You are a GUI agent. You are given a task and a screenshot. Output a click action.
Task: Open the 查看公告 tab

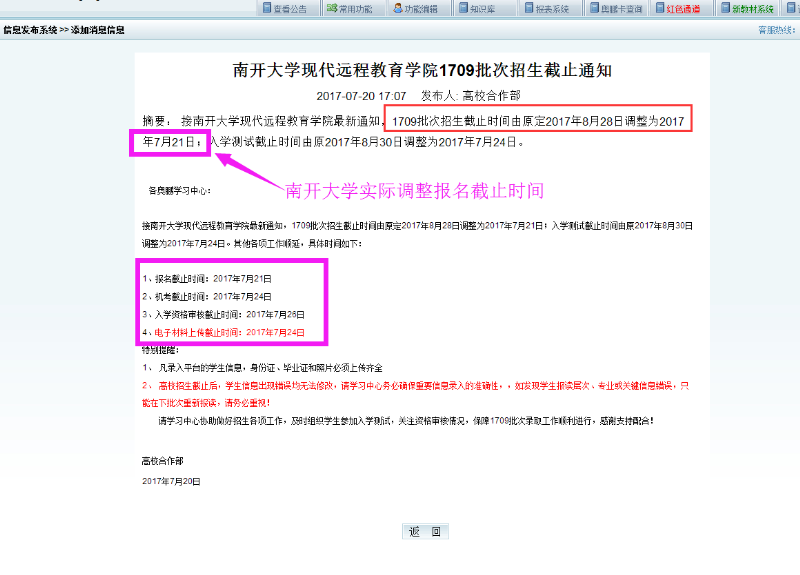pyautogui.click(x=285, y=9)
